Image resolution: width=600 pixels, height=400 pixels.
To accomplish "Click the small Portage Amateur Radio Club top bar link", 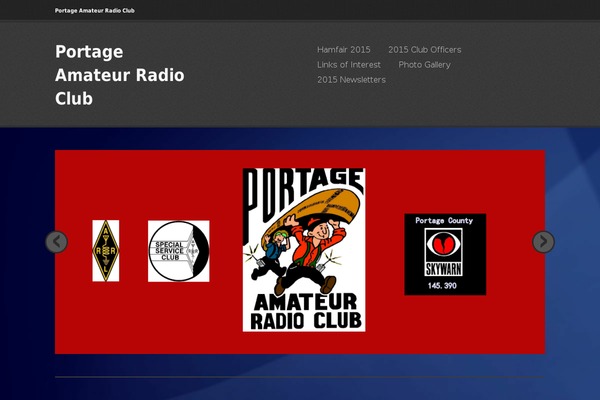I will pos(95,11).
